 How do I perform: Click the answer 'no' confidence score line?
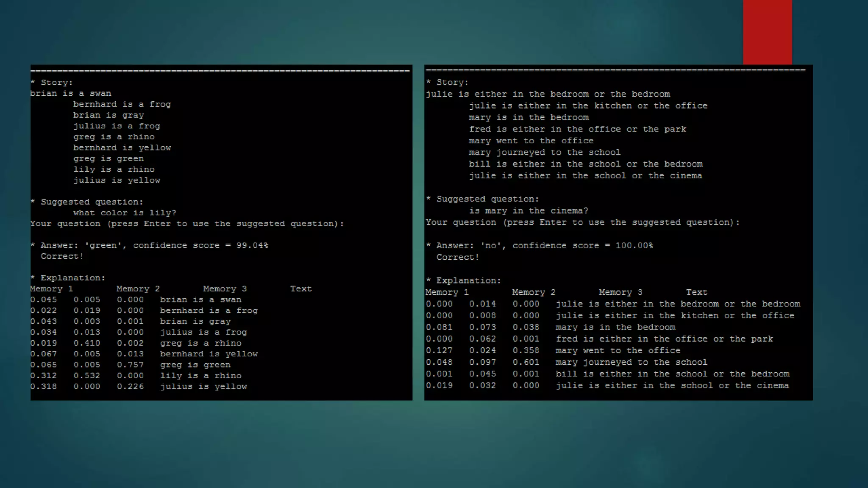pos(540,246)
